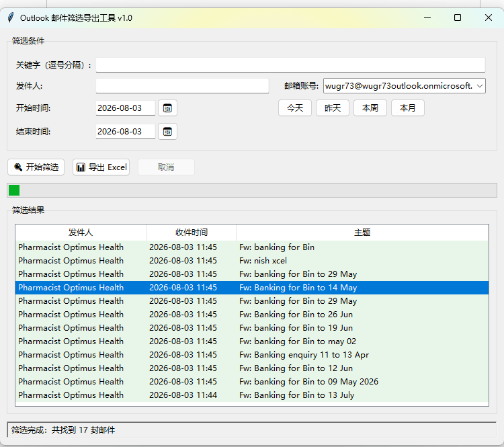
Task: Focus the 发件人 sender input field
Action: pyautogui.click(x=182, y=86)
